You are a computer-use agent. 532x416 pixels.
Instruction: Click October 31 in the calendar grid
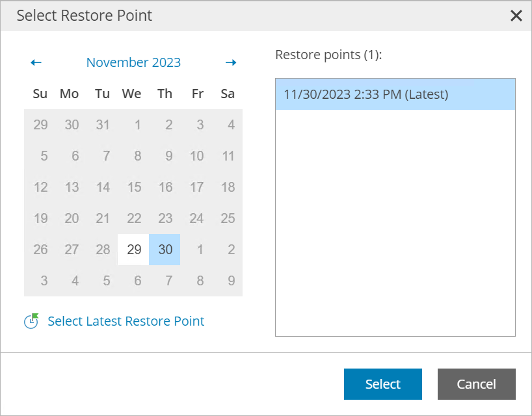[x=102, y=125]
